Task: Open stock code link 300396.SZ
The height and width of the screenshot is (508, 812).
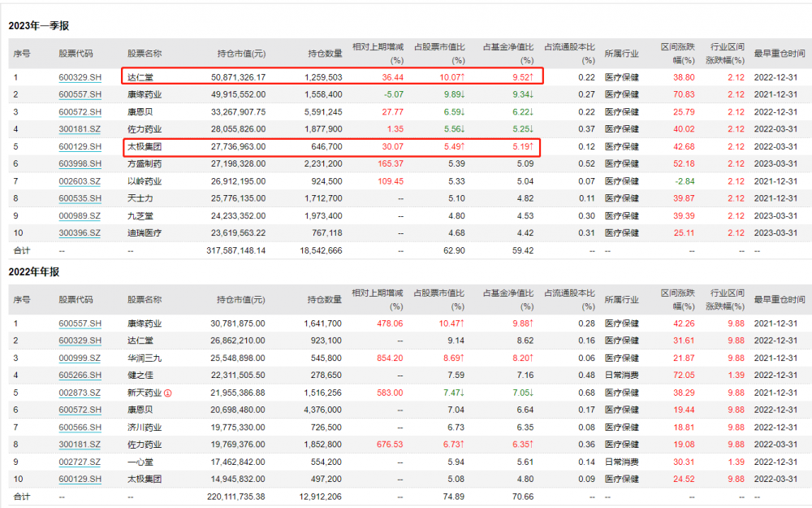Action: click(80, 233)
